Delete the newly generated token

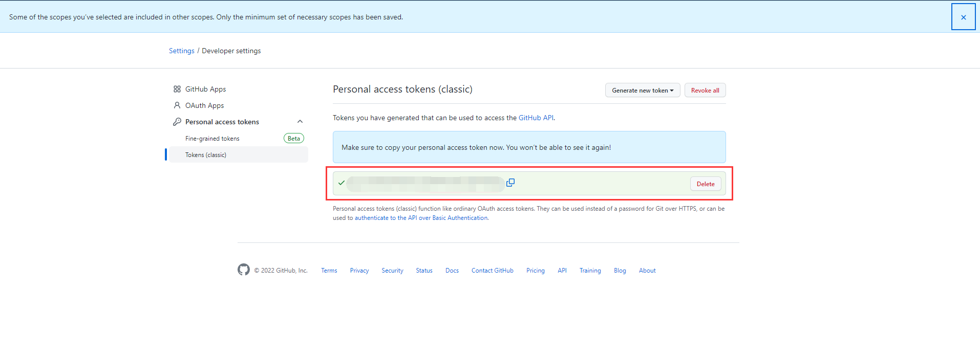pos(706,184)
